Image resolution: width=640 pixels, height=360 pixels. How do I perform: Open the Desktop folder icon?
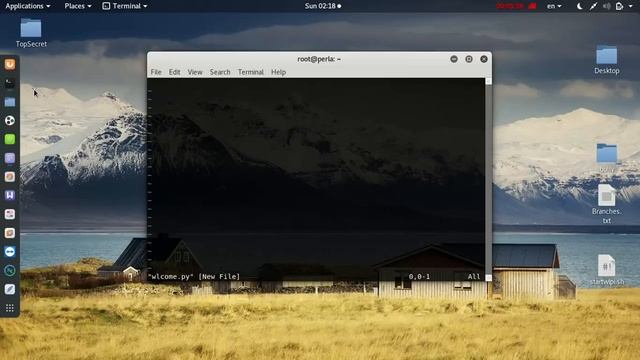(x=607, y=60)
